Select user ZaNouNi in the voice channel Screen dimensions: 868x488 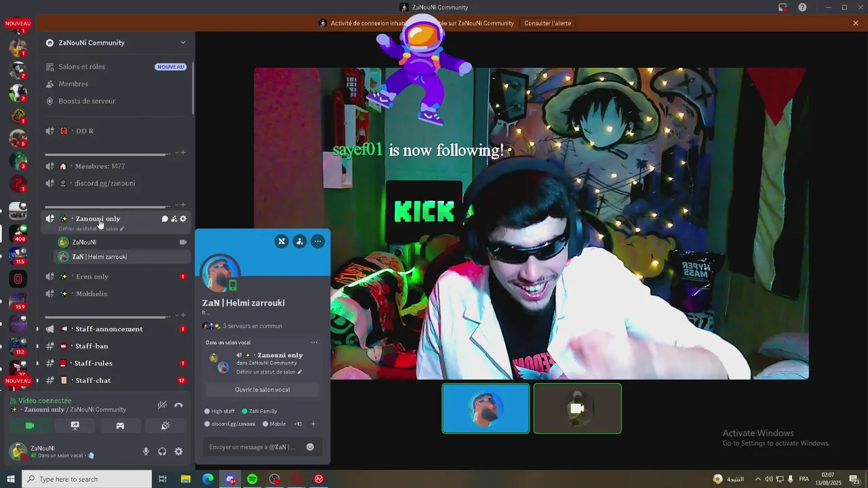click(122, 242)
